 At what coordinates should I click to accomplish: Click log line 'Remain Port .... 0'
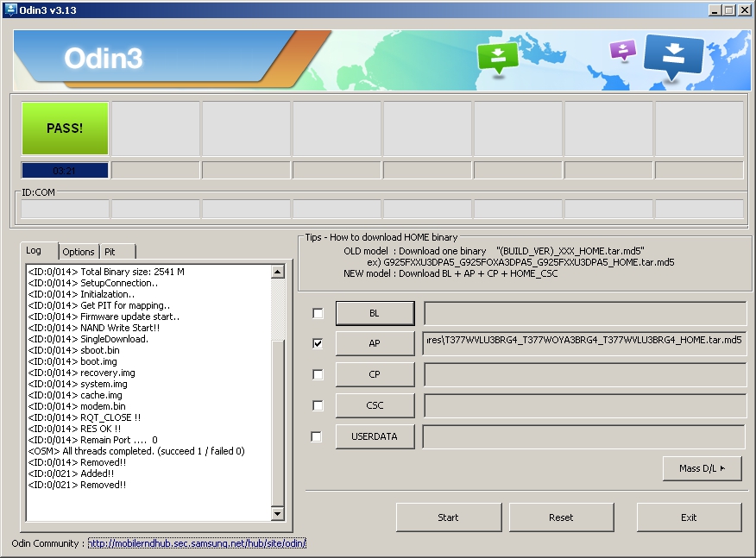pos(92,440)
